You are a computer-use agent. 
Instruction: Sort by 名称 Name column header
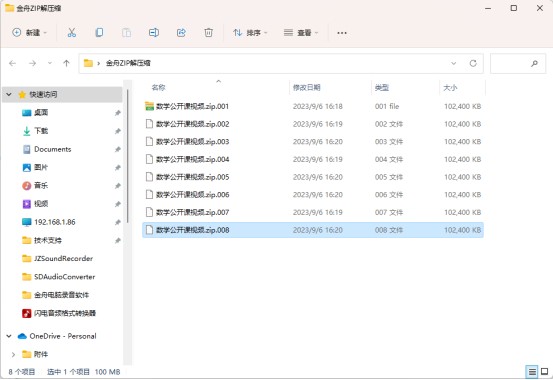[x=158, y=87]
